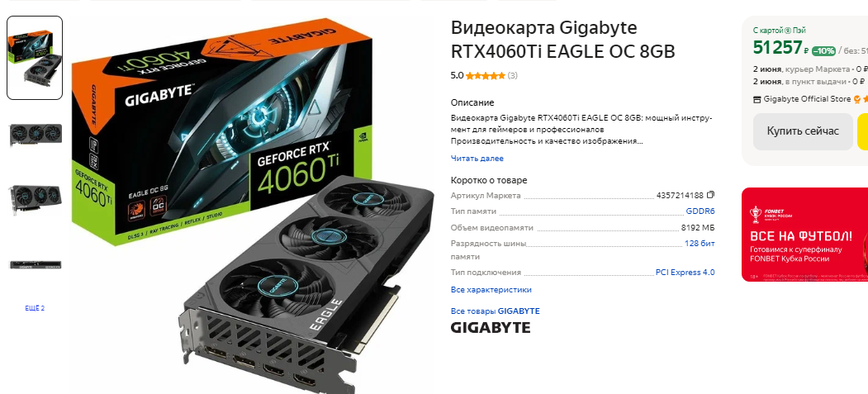This screenshot has width=868, height=394.
Task: Select the first thumbnail with box and card
Action: point(35,58)
